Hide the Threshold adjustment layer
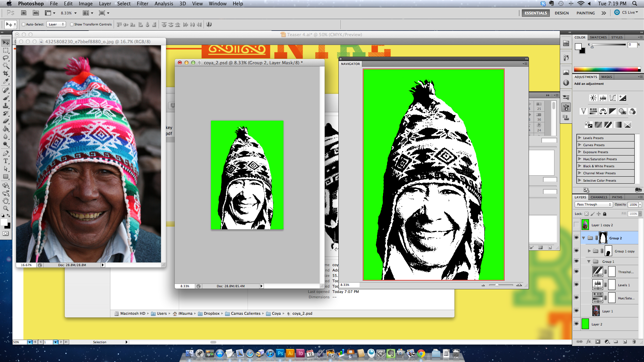Viewport: 644px width, 362px height. tap(577, 271)
